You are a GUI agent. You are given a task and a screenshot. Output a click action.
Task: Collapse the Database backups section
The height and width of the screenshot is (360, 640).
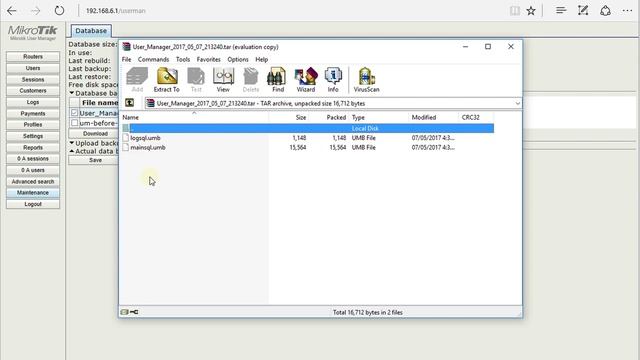click(72, 93)
